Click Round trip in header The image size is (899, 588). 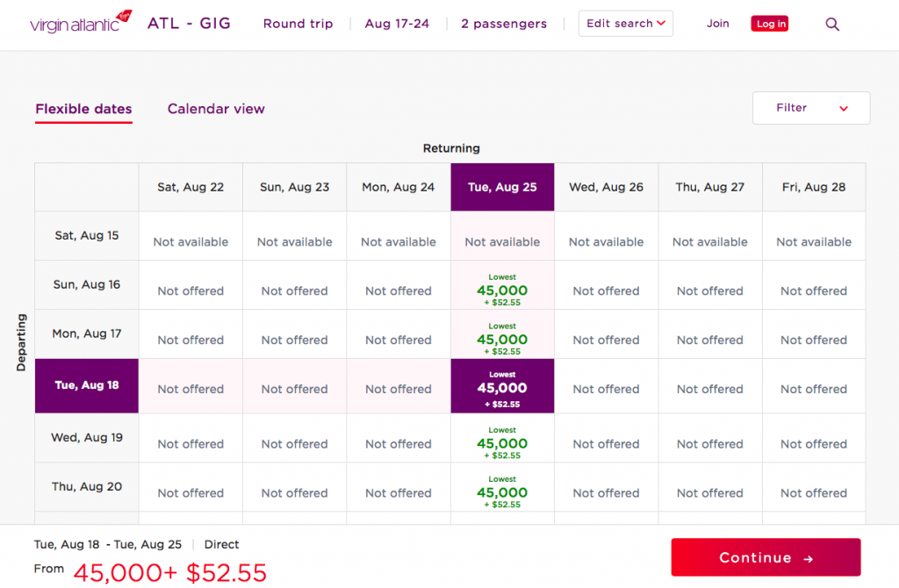(298, 24)
